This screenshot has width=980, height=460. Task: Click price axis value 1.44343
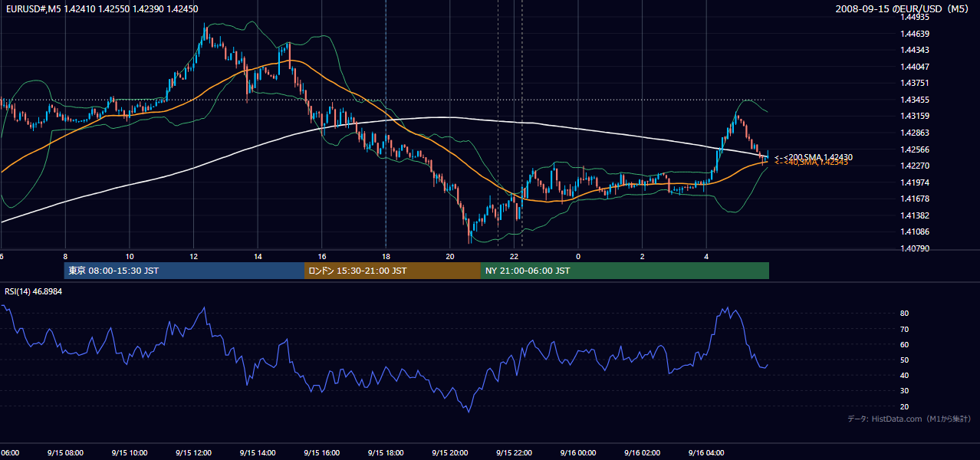pyautogui.click(x=916, y=50)
